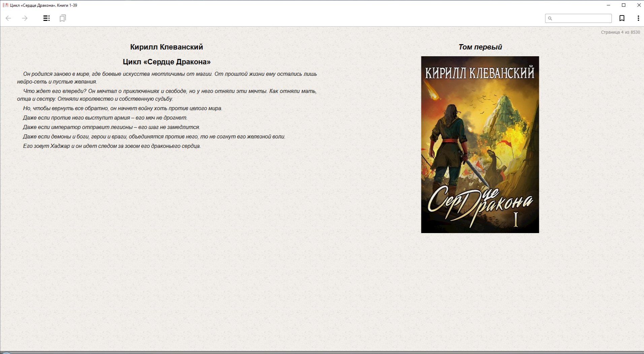Open the table of contents
Viewport: 644px width, 354px height.
click(46, 18)
